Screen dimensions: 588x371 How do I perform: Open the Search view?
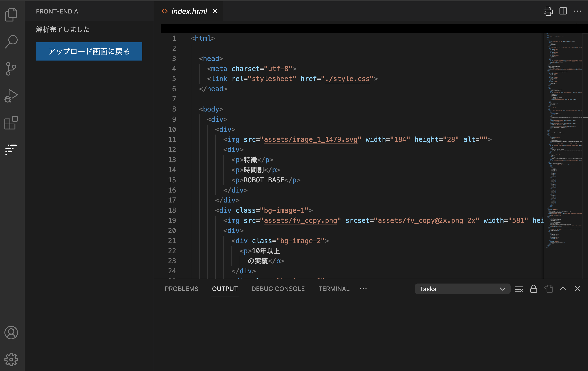(11, 41)
